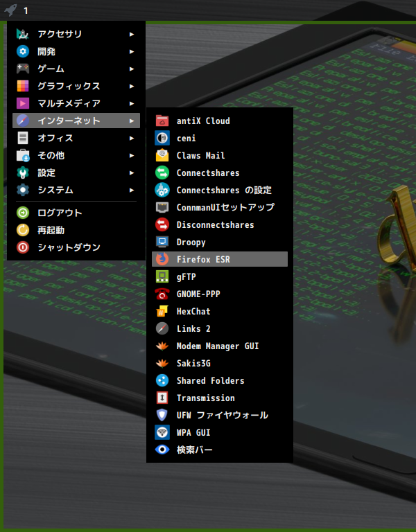Image resolution: width=416 pixels, height=532 pixels.
Task: Open the ゲーム menu entry
Action: tap(76, 69)
